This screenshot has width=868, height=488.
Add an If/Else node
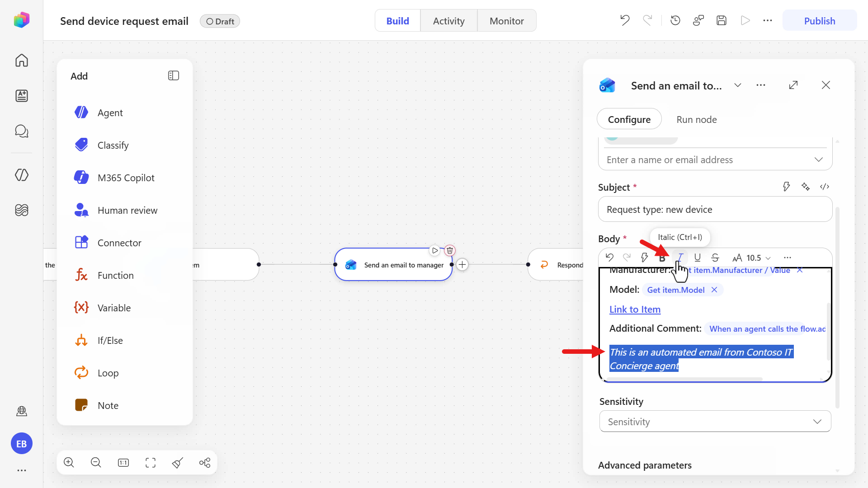point(125,341)
